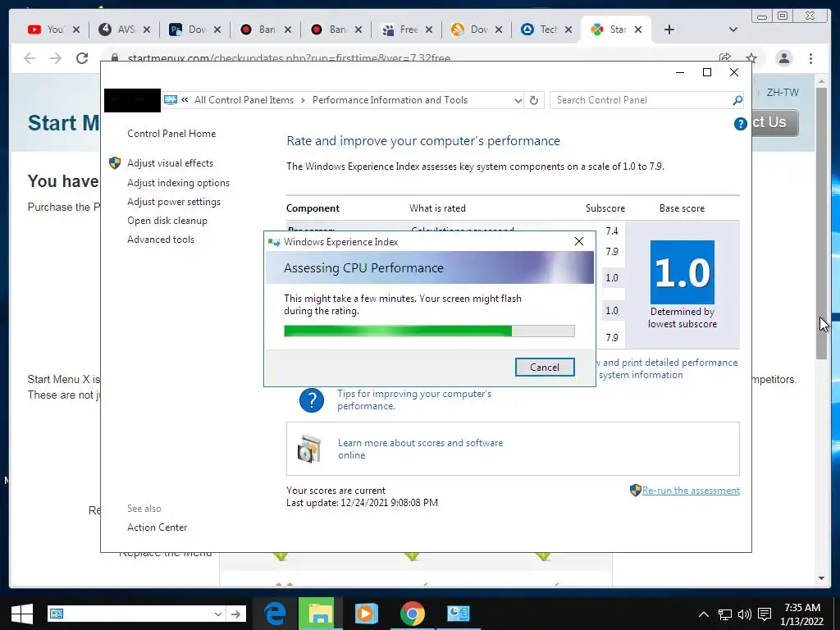Bookmark this page with the star icon
840x630 pixels.
(751, 57)
